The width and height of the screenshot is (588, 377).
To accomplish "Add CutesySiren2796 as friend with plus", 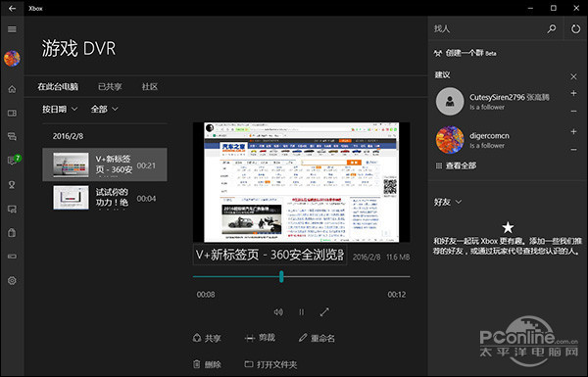I will [573, 93].
